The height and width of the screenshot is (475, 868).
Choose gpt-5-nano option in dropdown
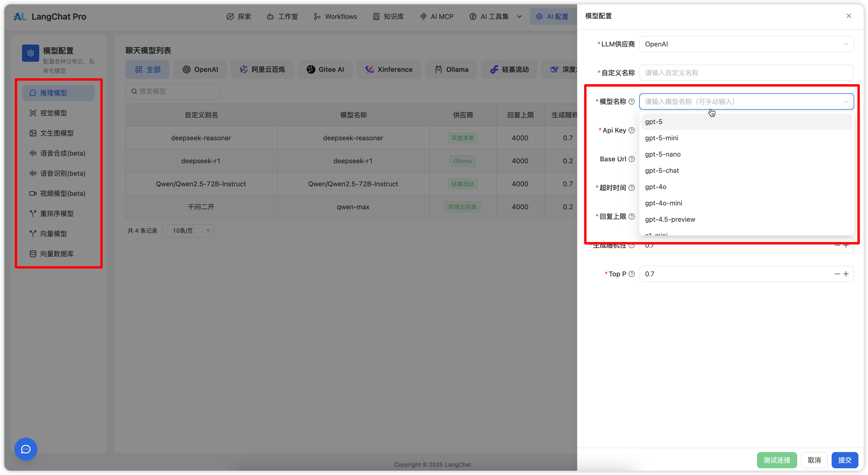point(662,154)
